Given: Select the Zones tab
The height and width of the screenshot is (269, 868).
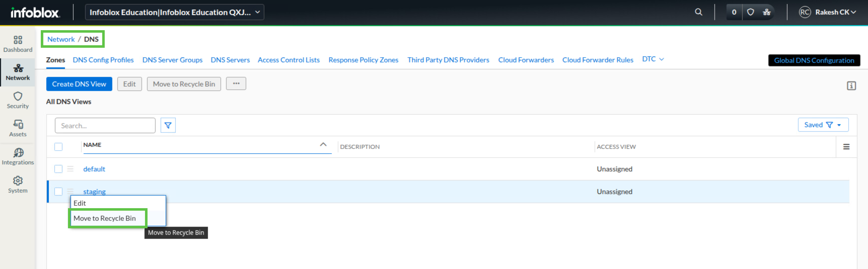Looking at the screenshot, I should (x=56, y=60).
